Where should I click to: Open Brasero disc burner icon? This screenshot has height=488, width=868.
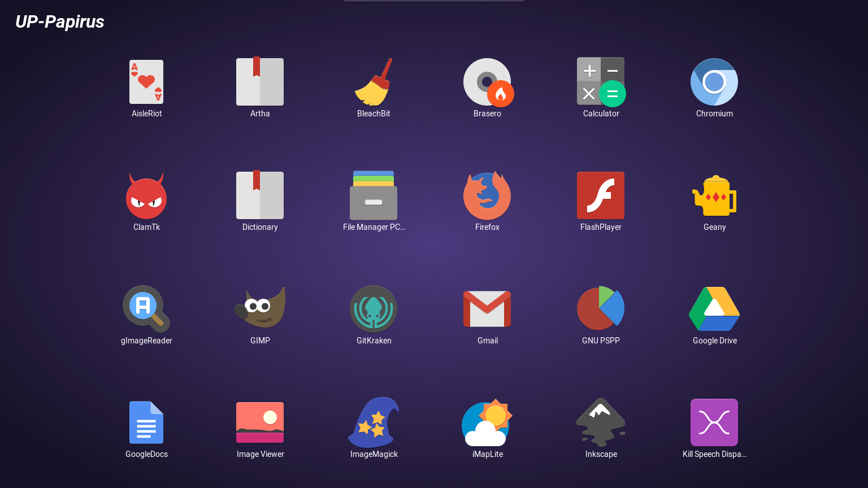tap(488, 82)
